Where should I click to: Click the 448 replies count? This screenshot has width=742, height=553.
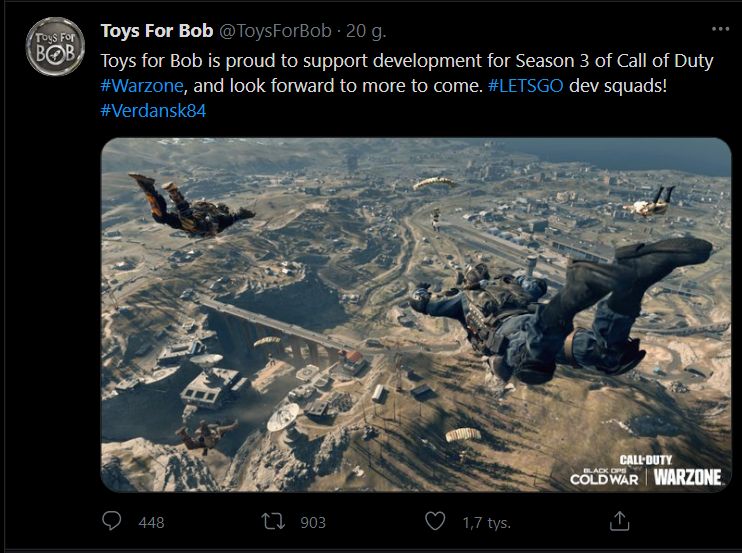(151, 522)
